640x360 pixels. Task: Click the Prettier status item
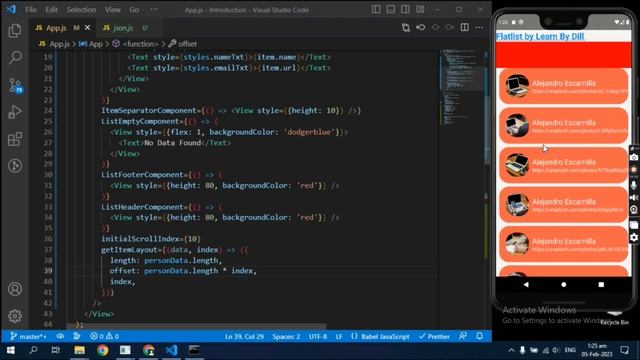434,337
